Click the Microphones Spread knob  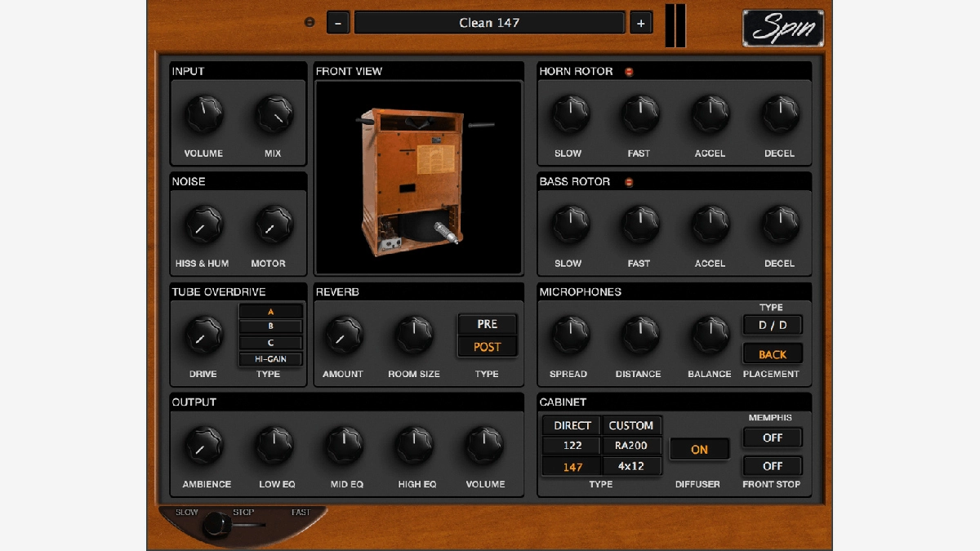coord(568,335)
